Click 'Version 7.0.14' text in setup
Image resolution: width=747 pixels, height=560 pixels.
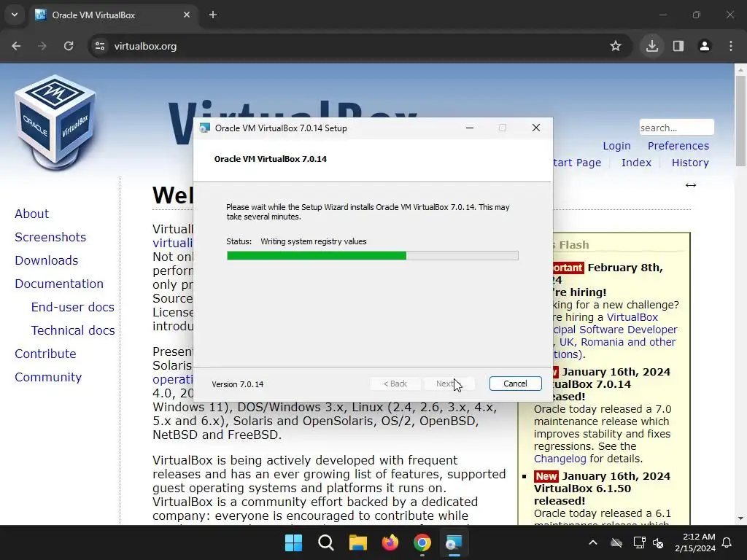(237, 384)
